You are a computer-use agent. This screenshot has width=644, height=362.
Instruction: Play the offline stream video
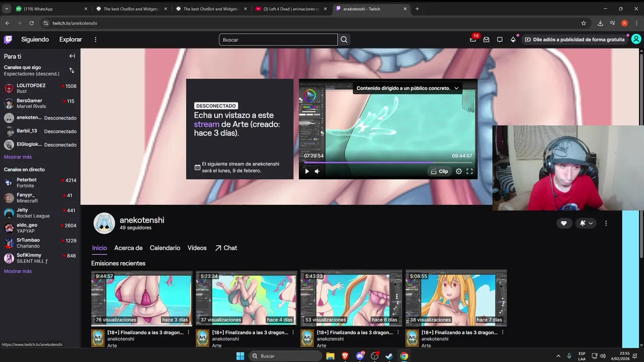(x=307, y=171)
